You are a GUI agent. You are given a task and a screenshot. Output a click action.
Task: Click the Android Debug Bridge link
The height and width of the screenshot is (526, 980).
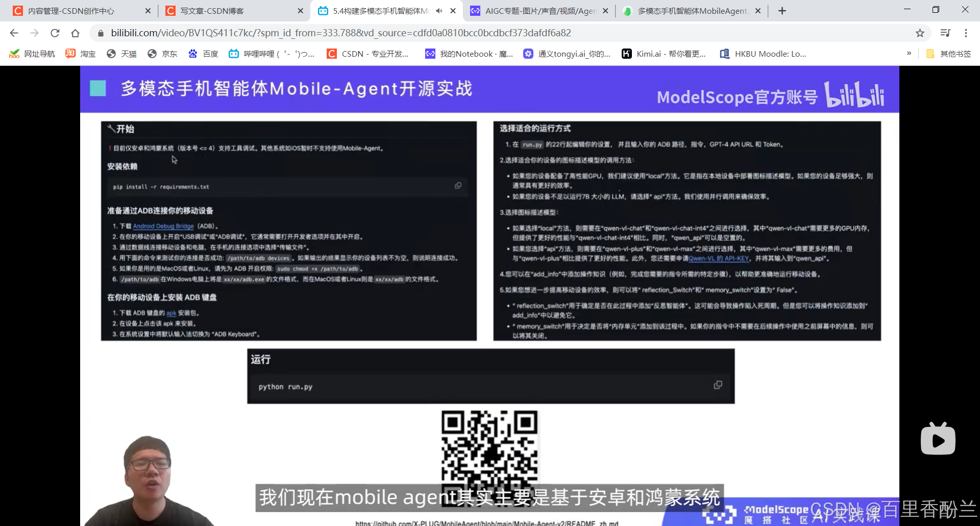click(x=163, y=226)
